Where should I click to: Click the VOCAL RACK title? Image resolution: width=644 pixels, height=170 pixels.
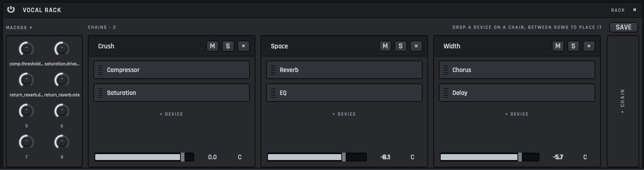(42, 10)
